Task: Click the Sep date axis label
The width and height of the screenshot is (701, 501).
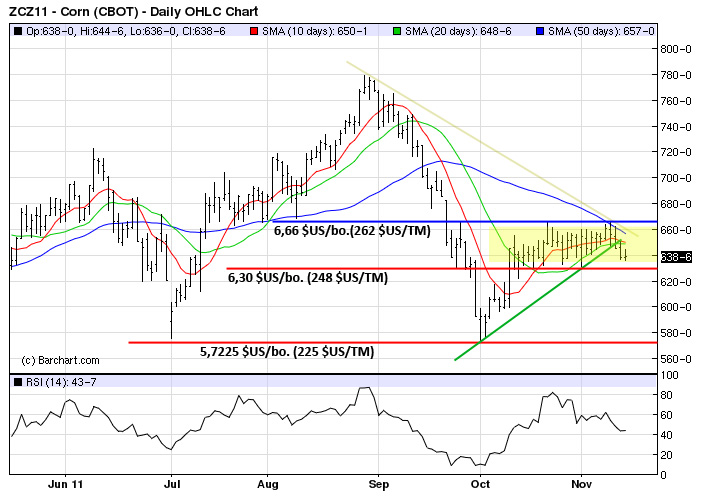Action: (379, 484)
